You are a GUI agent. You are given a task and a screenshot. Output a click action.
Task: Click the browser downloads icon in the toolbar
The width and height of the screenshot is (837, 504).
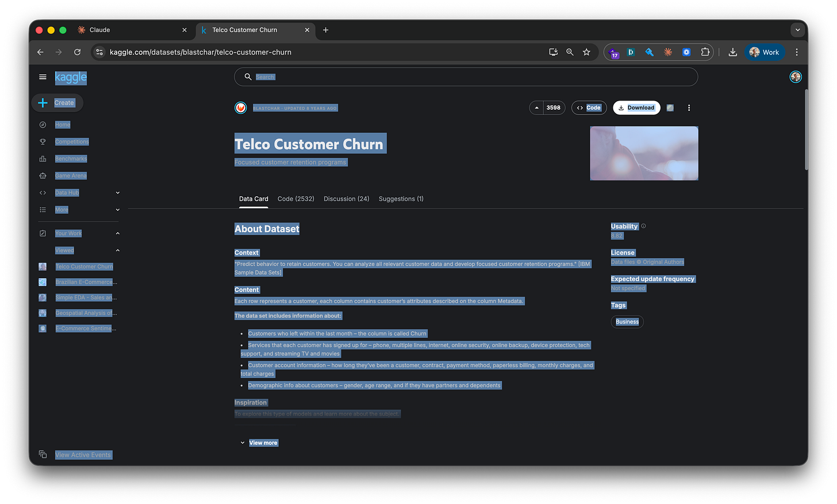click(732, 52)
